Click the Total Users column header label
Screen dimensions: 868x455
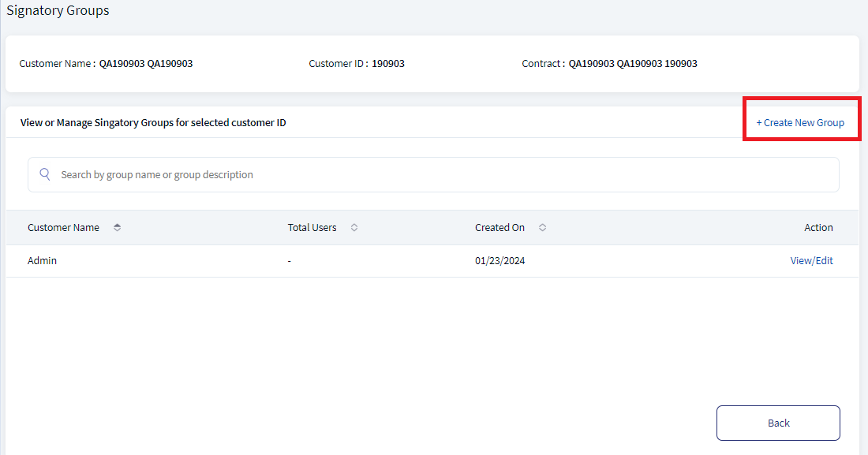click(x=312, y=227)
